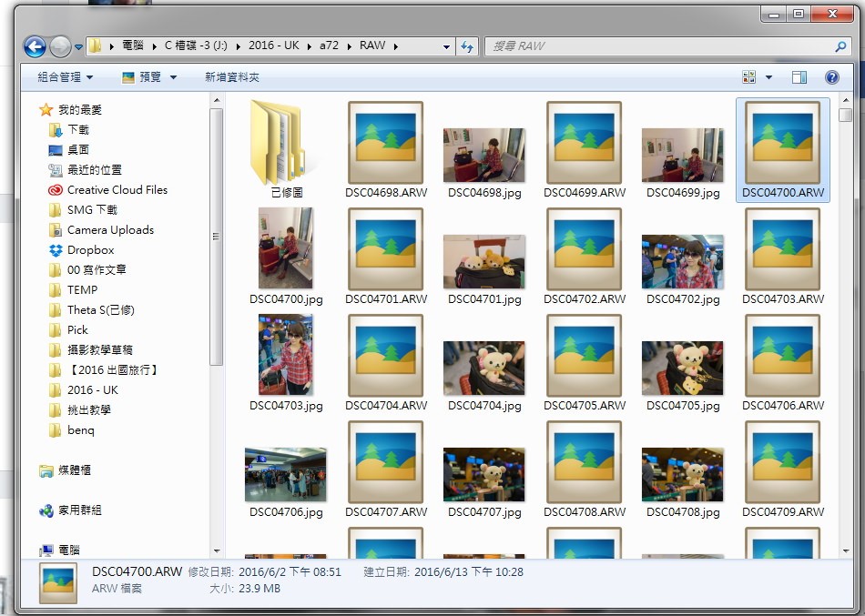
Task: Click the search magnifier icon
Action: [x=840, y=46]
